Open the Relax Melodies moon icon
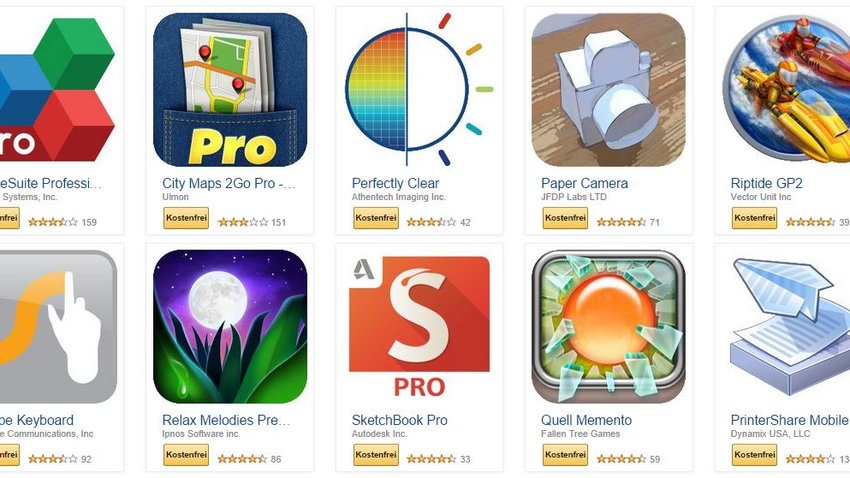 (230, 326)
